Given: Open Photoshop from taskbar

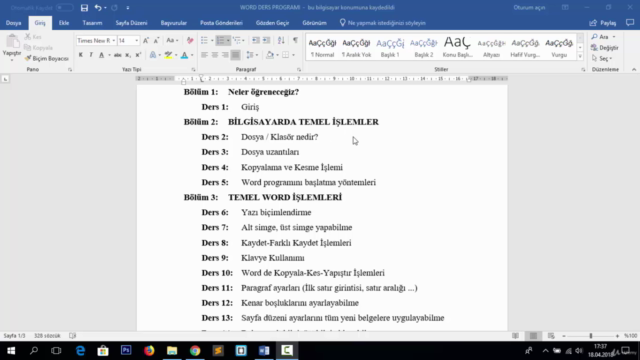Looking at the screenshot, I should pos(126,351).
